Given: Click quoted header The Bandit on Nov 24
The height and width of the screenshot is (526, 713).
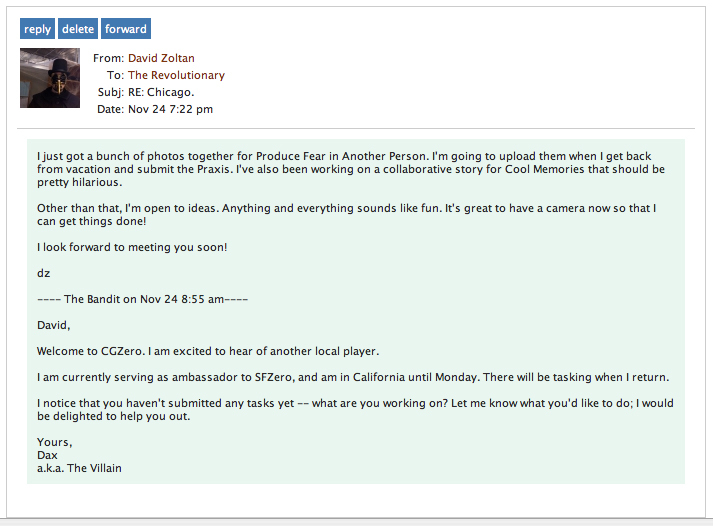Looking at the screenshot, I should coord(142,299).
